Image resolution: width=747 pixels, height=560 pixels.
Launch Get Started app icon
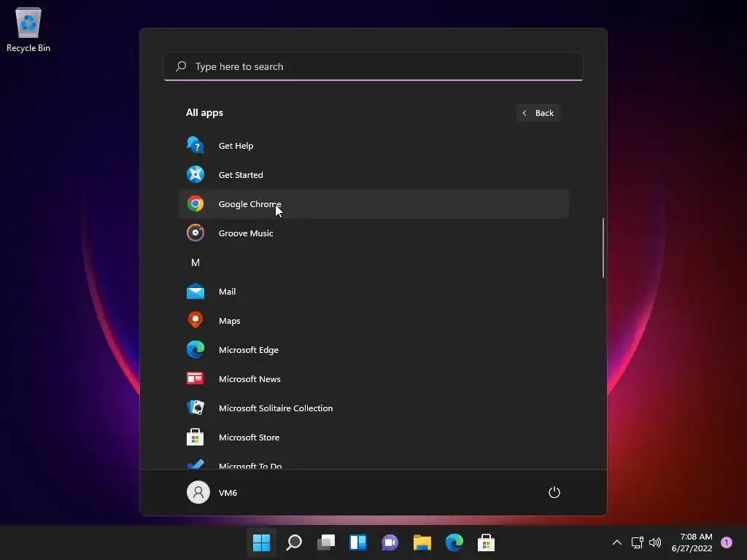(196, 174)
